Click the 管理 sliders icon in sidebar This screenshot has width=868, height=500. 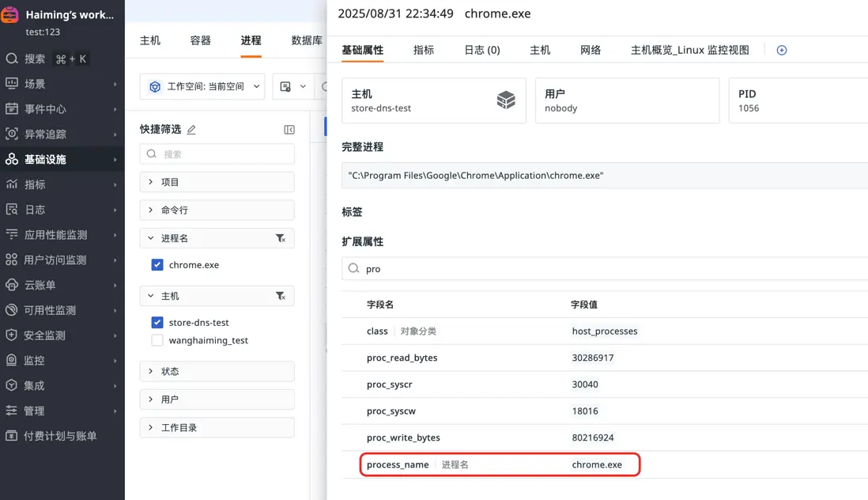click(12, 411)
